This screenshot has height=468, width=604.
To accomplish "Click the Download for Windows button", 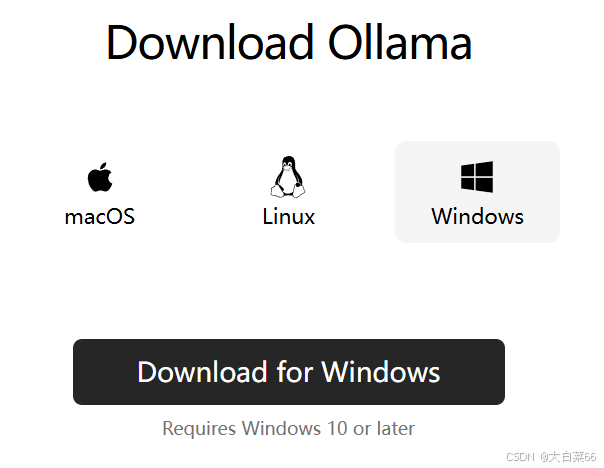I will point(289,372).
